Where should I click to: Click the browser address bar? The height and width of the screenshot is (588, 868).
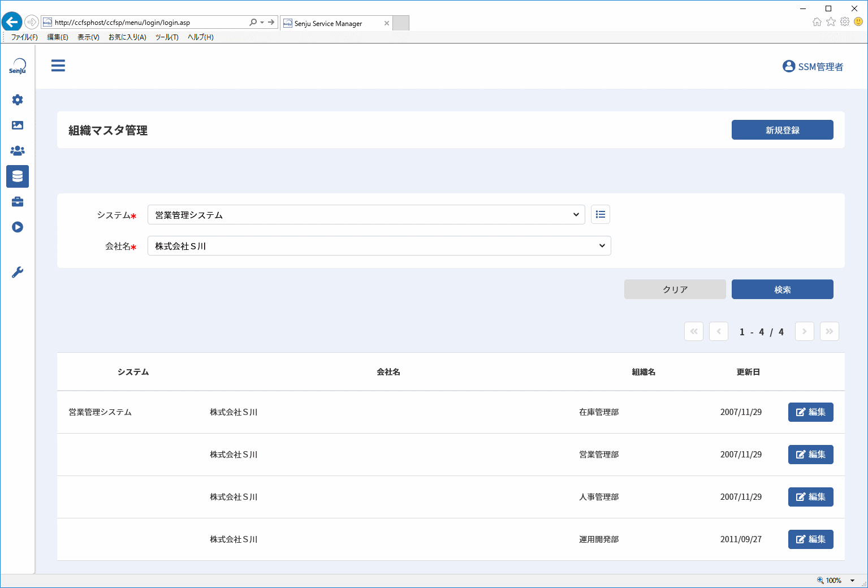(150, 23)
